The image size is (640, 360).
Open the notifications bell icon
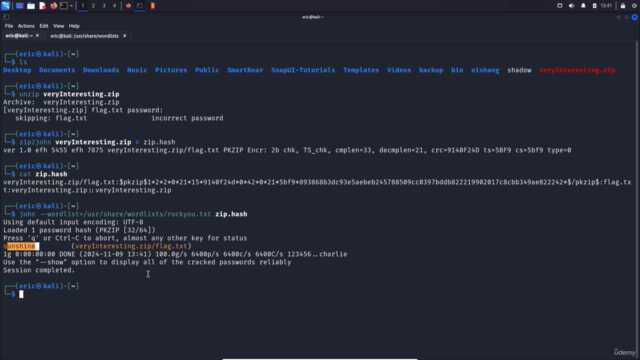point(583,6)
